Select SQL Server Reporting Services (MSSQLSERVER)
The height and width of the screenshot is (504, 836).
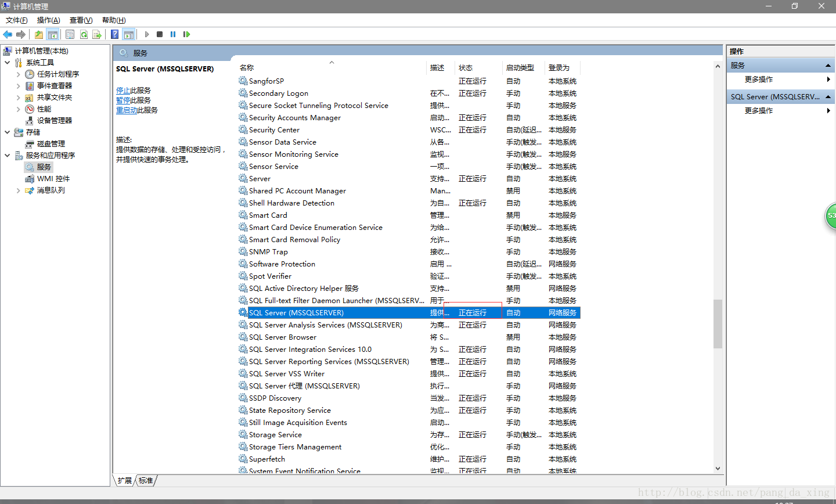click(x=409, y=362)
